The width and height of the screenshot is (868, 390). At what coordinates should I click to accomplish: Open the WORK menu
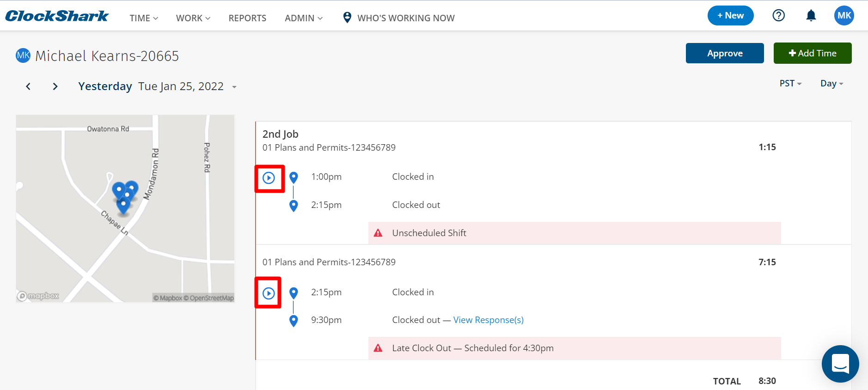193,18
